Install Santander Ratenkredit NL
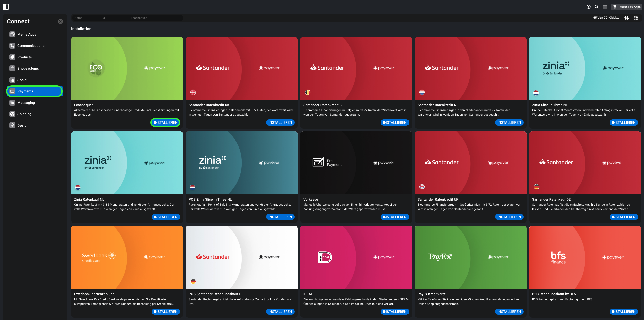644x320 pixels. tap(509, 122)
